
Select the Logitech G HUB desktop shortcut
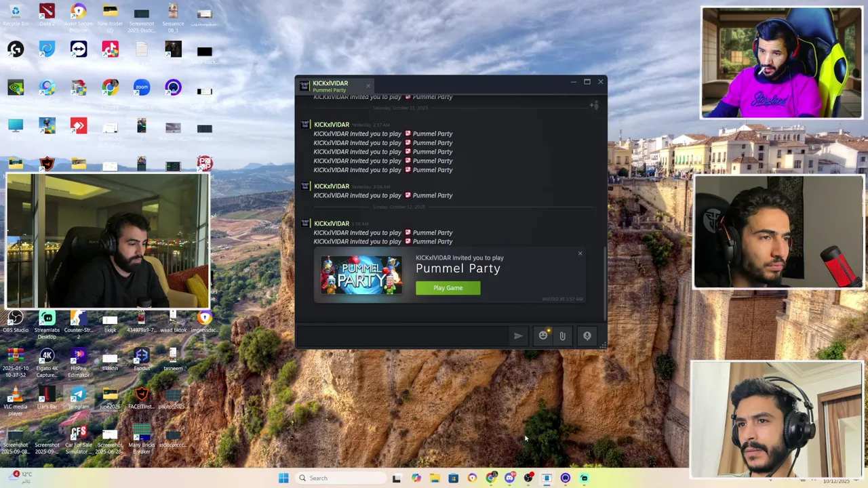[16, 49]
